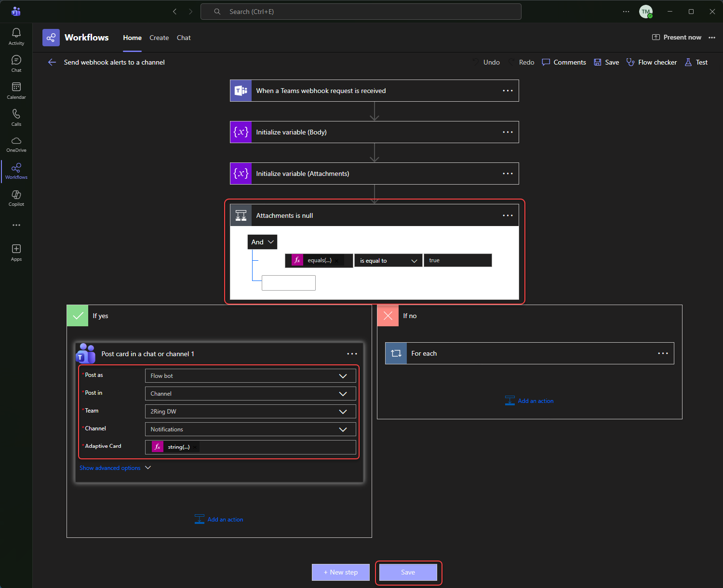This screenshot has width=723, height=588.
Task: Open Attachments is null condition menu
Action: coord(508,215)
